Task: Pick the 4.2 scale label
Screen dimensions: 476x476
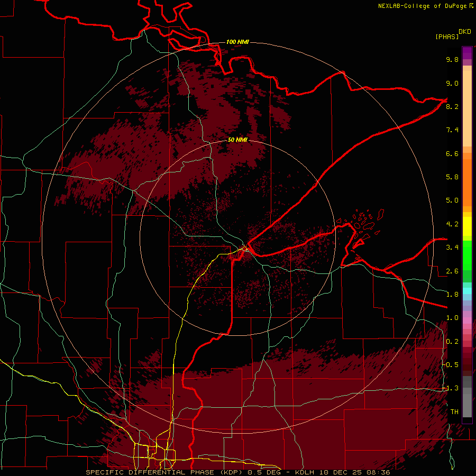Action: coord(452,224)
